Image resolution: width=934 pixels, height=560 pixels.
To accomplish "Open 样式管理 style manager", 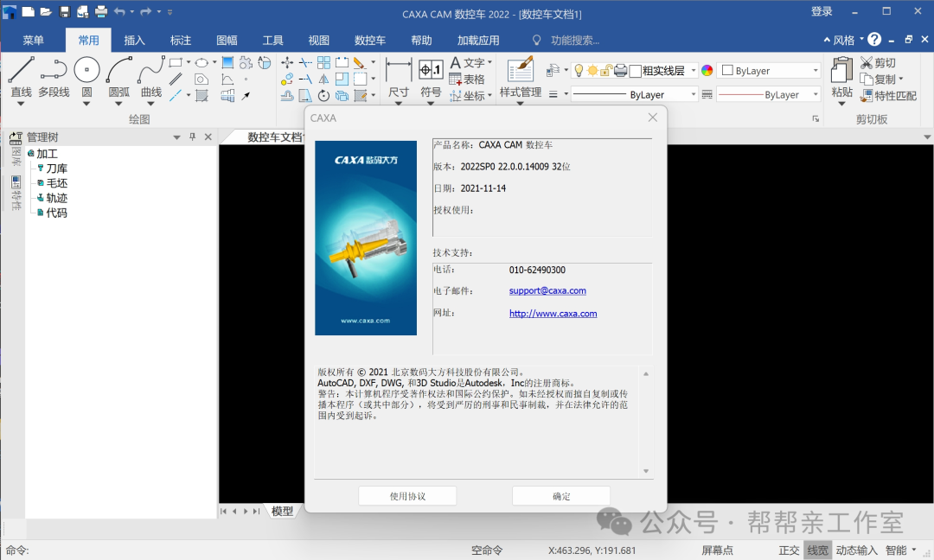I will 521,78.
